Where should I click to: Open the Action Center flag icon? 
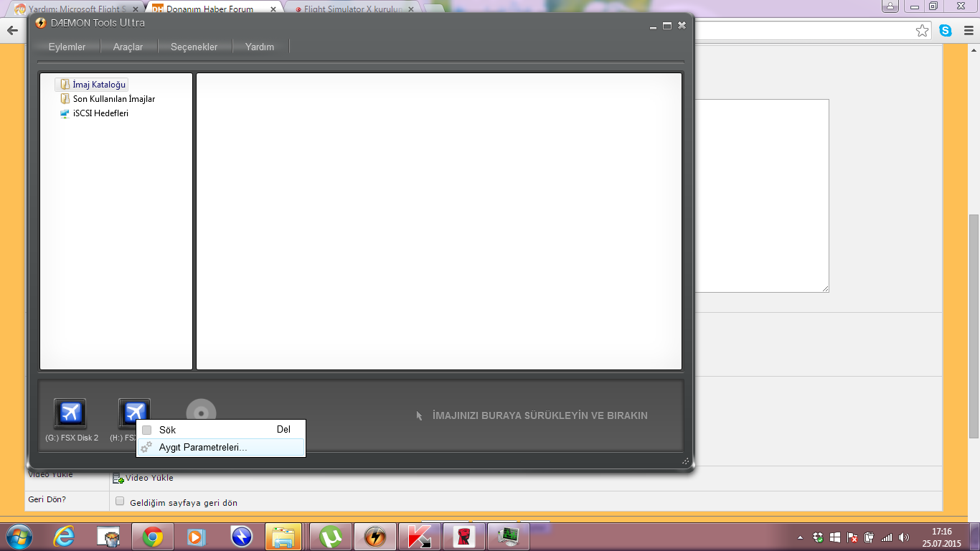coord(853,537)
